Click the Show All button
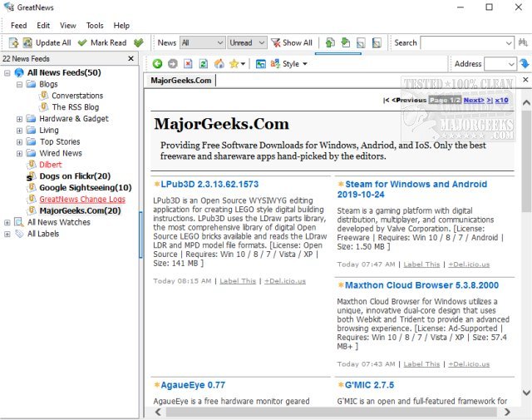532x420 pixels. click(292, 42)
